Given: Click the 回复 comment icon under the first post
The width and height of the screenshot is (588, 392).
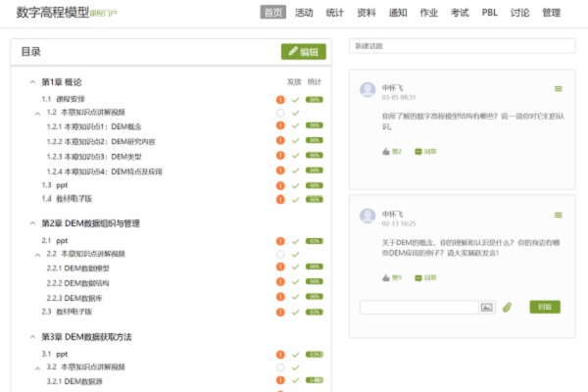Looking at the screenshot, I should point(419,152).
